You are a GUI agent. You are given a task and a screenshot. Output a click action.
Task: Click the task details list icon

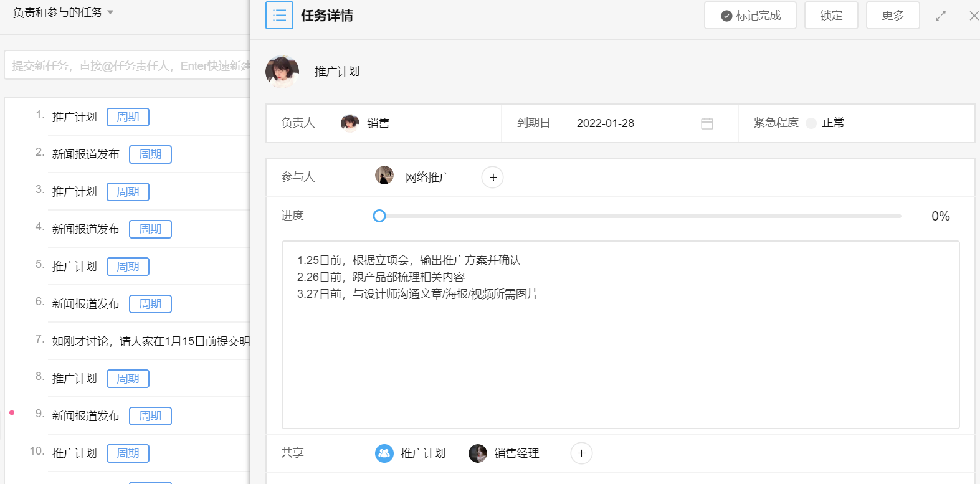click(x=279, y=16)
